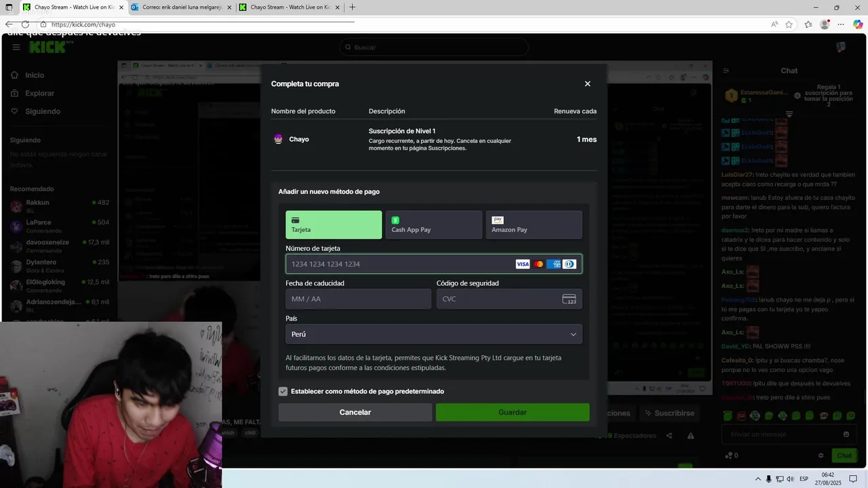This screenshot has width=868, height=488.
Task: Open recommended channel LaParce
Action: click(60, 226)
